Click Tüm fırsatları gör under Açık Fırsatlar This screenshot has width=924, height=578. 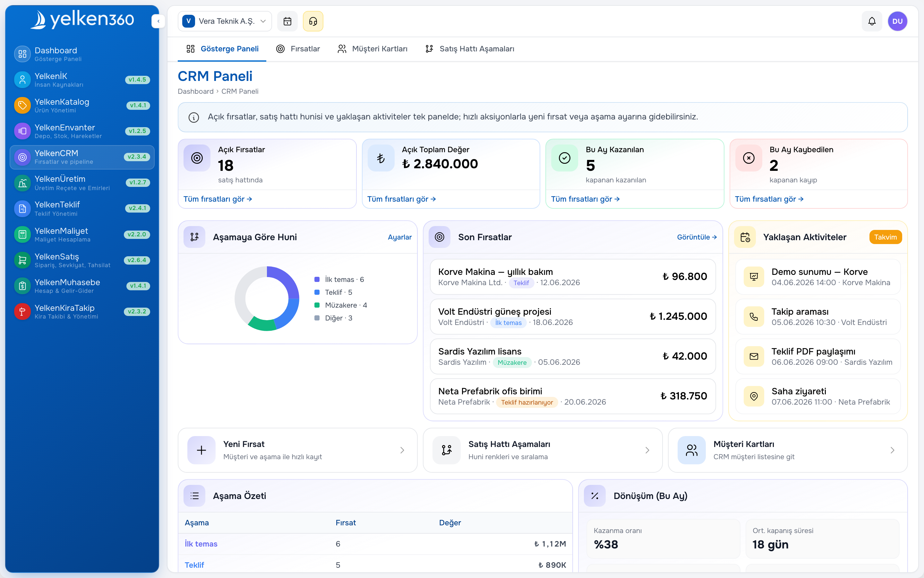coord(218,199)
